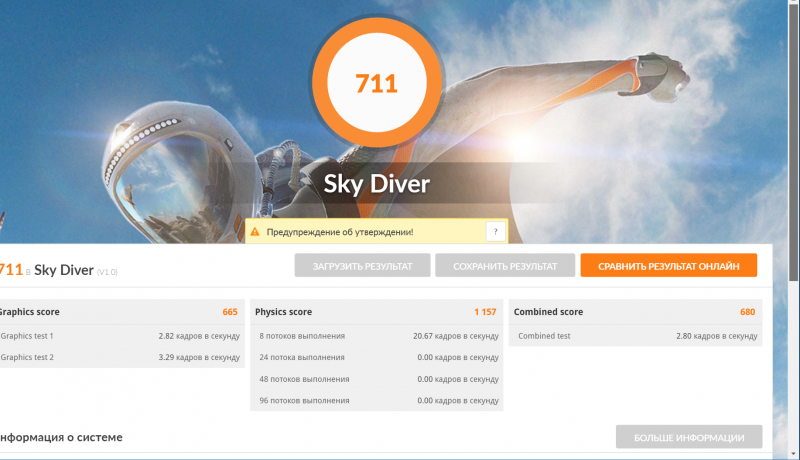Screen dimensions: 800x460
Task: Open the БОЛЬШЕ ИНФОРМАЦИИ button
Action: [x=689, y=438]
